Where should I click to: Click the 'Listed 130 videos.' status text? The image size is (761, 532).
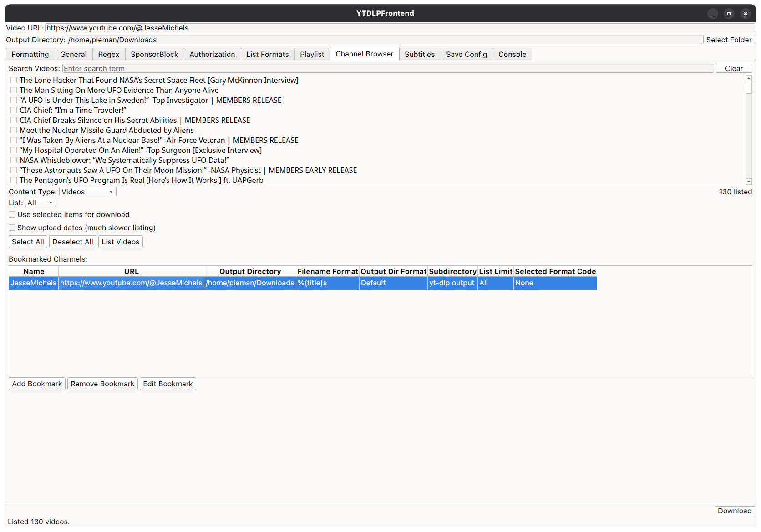(x=39, y=522)
